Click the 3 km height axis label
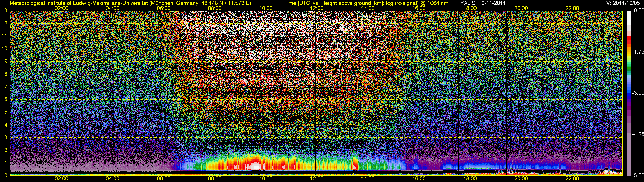Viewport: 644px width, 182px height. coord(6,137)
